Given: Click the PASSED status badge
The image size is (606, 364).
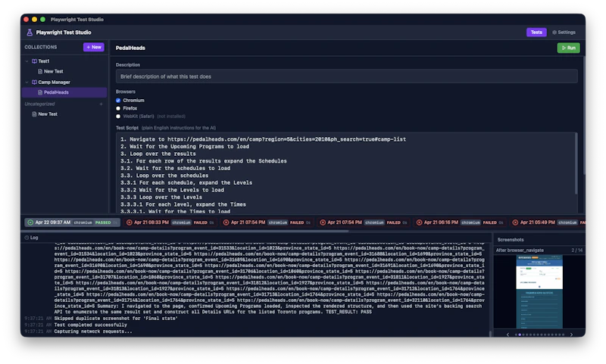Looking at the screenshot, I should point(103,222).
